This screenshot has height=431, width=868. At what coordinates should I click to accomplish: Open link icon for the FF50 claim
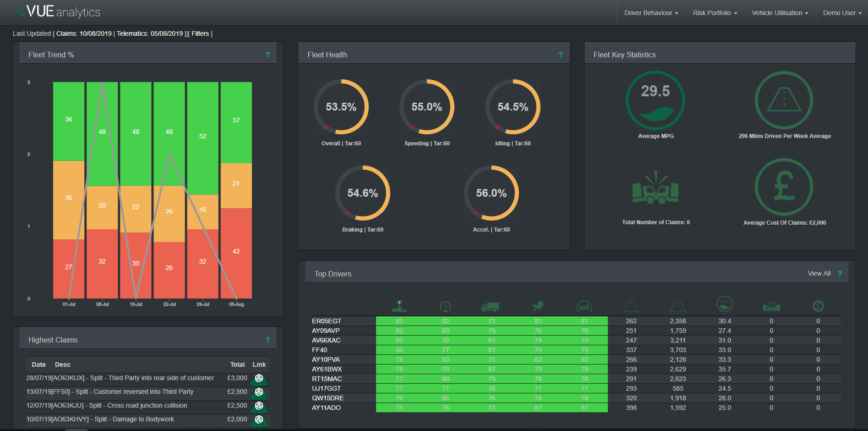[x=259, y=393]
